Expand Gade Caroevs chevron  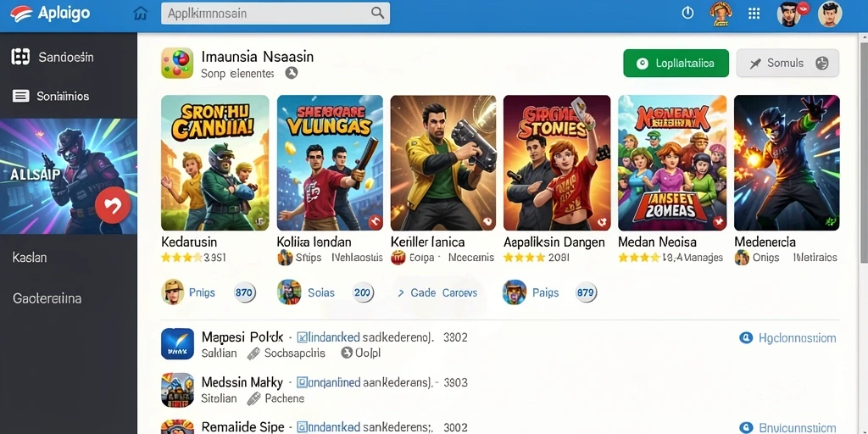click(401, 292)
